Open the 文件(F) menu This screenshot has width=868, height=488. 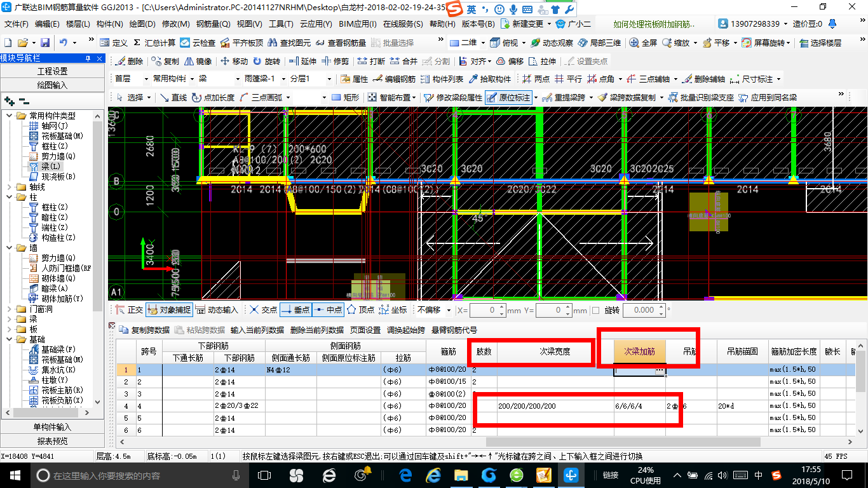click(x=17, y=24)
